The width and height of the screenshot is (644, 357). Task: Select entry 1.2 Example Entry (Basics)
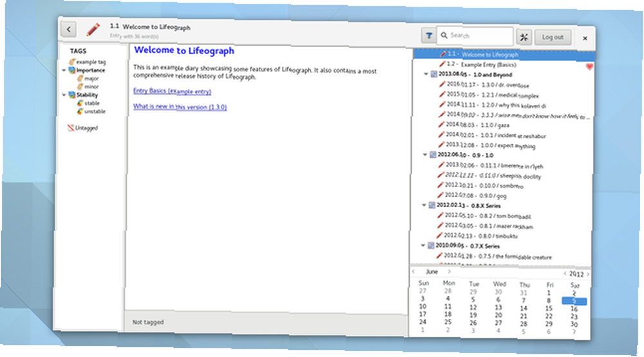pyautogui.click(x=481, y=64)
